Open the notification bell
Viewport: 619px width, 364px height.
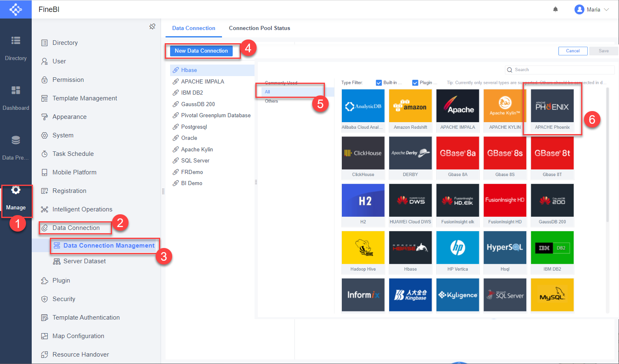pos(556,9)
